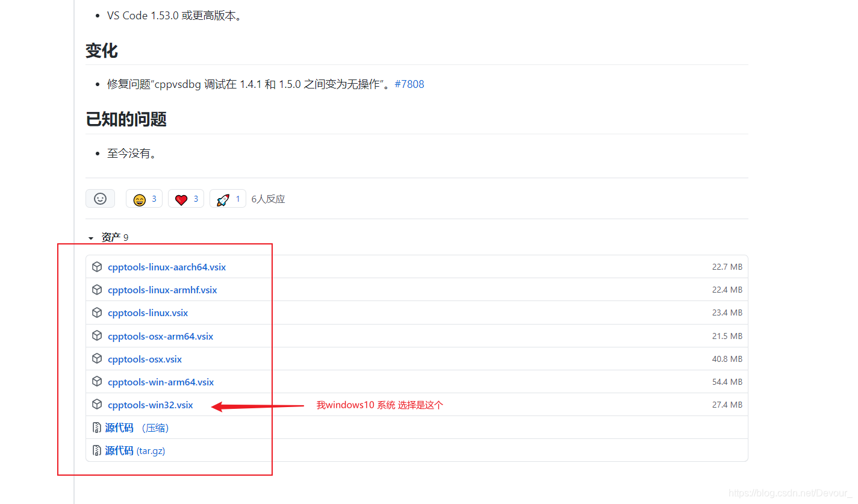Download cpptools-linux-armhf.vsix
The width and height of the screenshot is (858, 504).
click(x=162, y=290)
